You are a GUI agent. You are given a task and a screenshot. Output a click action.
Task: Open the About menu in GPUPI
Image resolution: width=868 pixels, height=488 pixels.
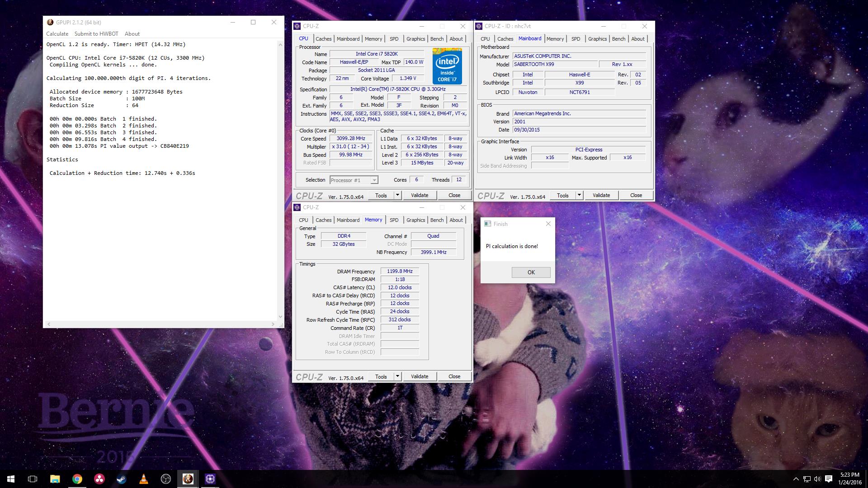pos(132,34)
